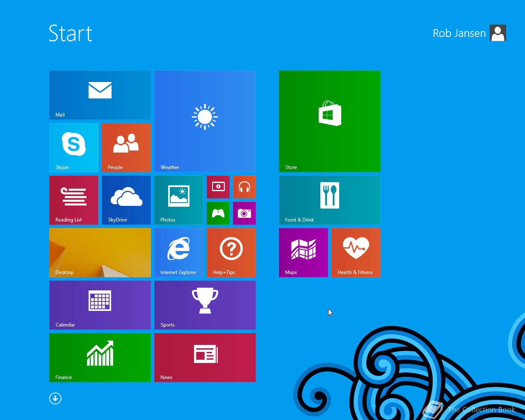525x420 pixels.
Task: Open the Help+Tips tile
Action: (231, 253)
